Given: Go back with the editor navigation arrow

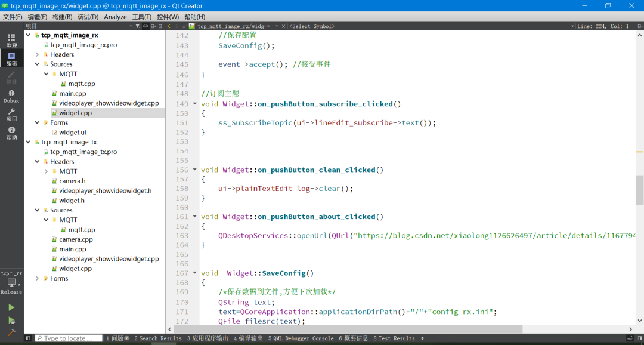Looking at the screenshot, I should [x=169, y=26].
